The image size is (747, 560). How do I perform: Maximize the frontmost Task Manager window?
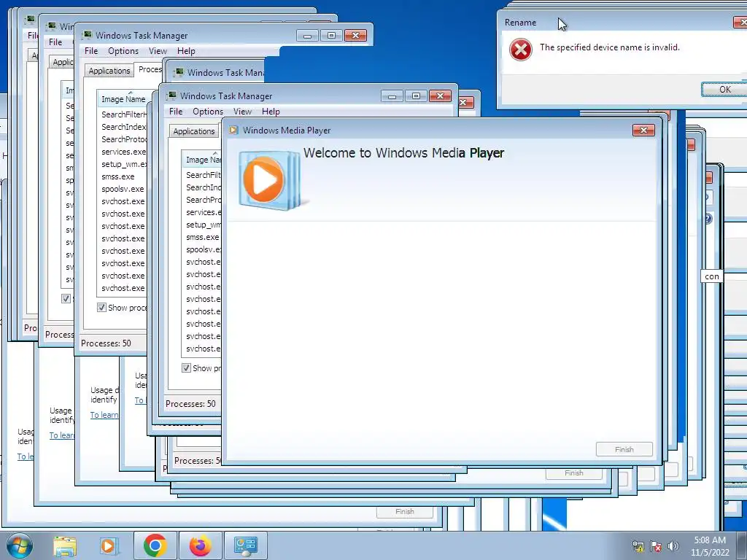click(416, 96)
